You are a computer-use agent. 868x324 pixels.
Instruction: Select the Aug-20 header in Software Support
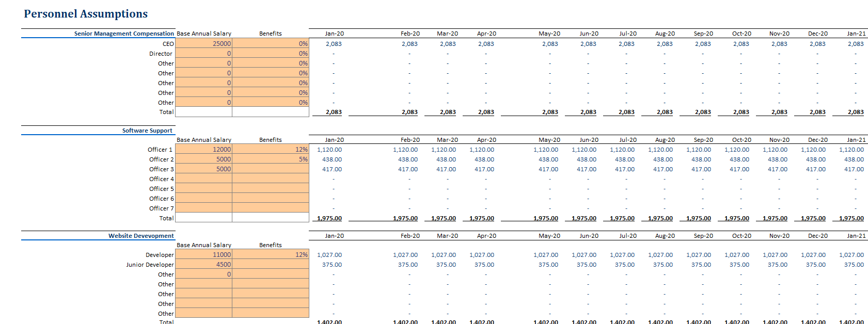pos(665,140)
